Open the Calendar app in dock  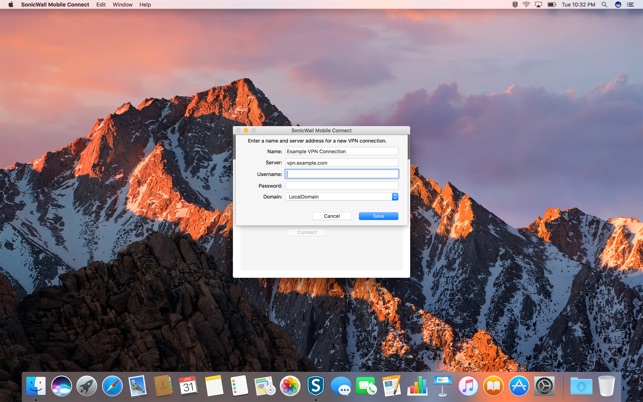(x=188, y=385)
